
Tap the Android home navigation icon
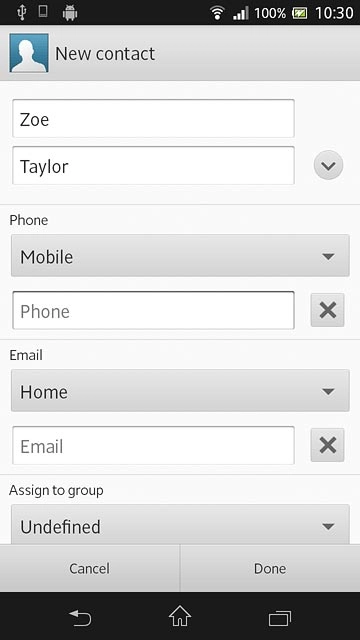point(180,616)
